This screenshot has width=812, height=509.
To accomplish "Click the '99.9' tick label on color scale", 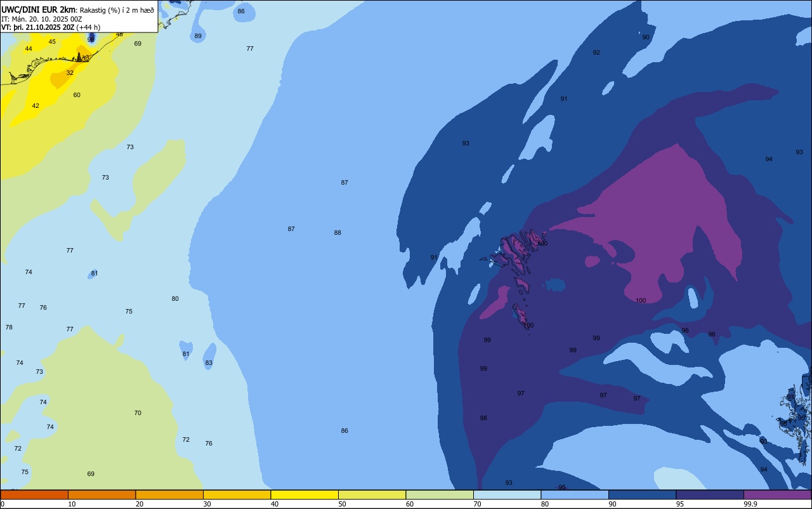I will [x=751, y=504].
